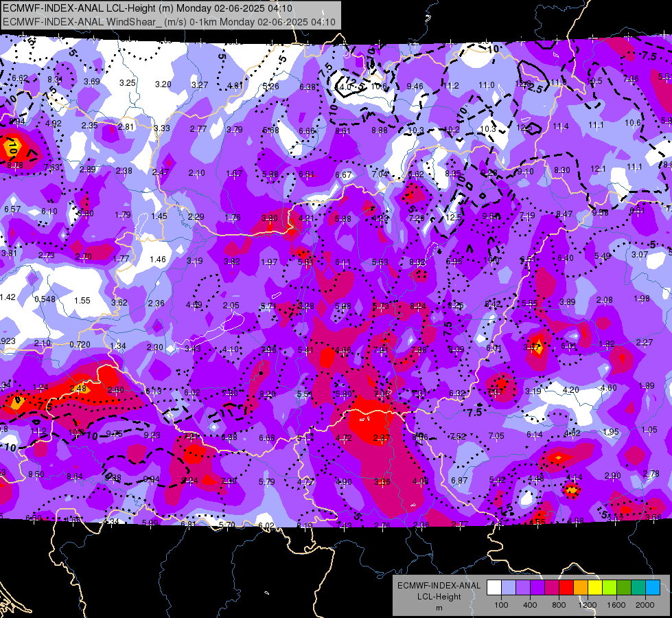Click the wind shear value '11.4'
Image resolution: width=672 pixels, height=618 pixels.
561,126
